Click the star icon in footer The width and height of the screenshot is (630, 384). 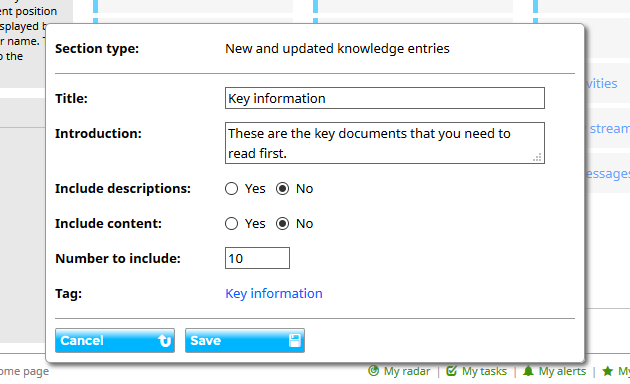(x=608, y=371)
